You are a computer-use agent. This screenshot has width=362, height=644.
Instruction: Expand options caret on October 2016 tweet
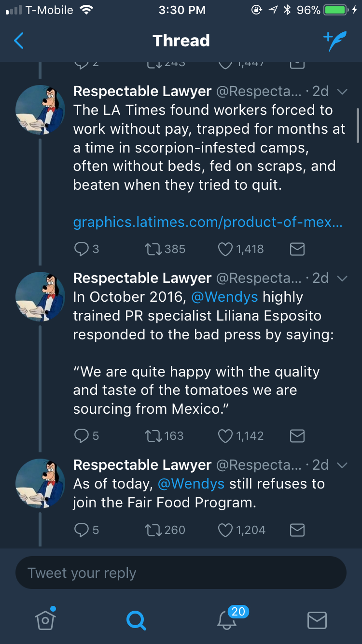click(342, 279)
